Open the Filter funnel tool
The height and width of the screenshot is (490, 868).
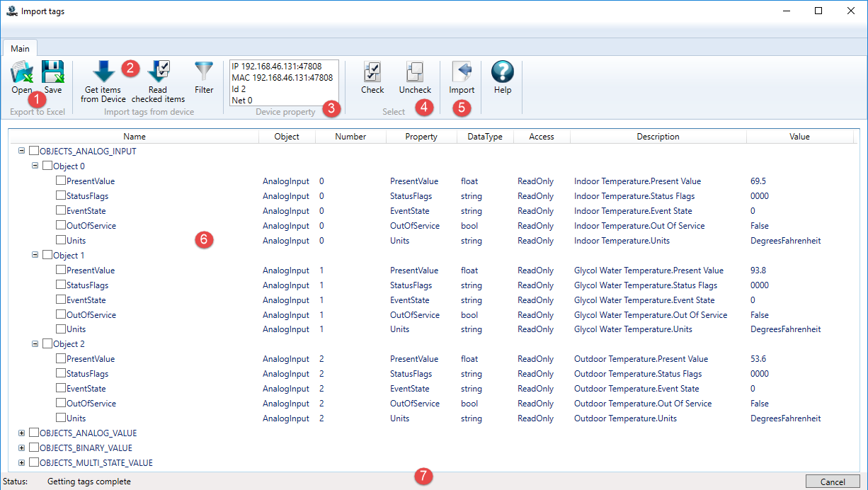(204, 72)
